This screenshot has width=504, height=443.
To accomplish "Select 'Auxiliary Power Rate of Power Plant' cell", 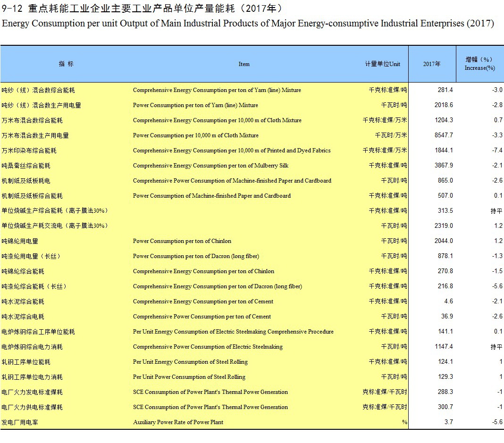I will (x=178, y=422).
